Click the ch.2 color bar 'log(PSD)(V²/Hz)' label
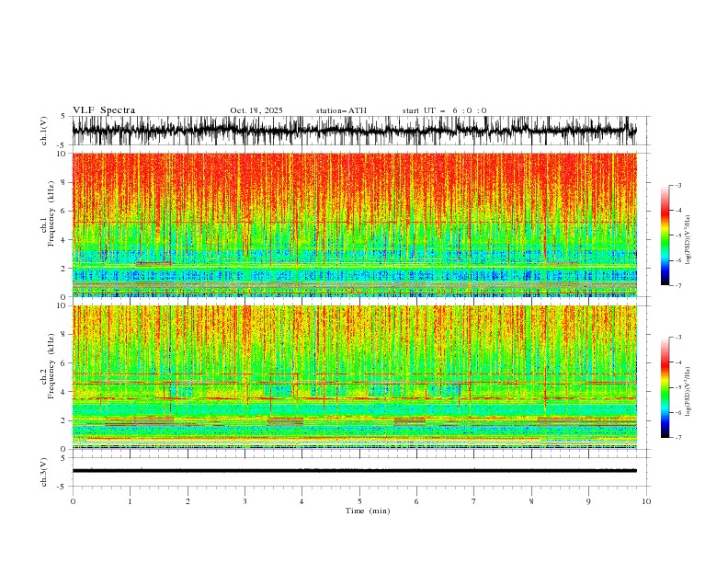 coord(688,392)
